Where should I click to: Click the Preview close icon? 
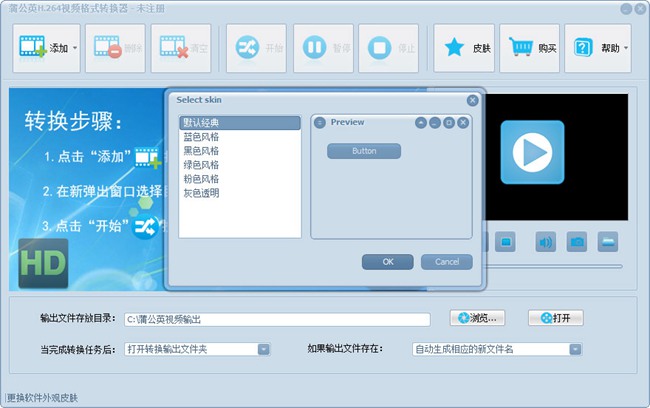pyautogui.click(x=463, y=123)
